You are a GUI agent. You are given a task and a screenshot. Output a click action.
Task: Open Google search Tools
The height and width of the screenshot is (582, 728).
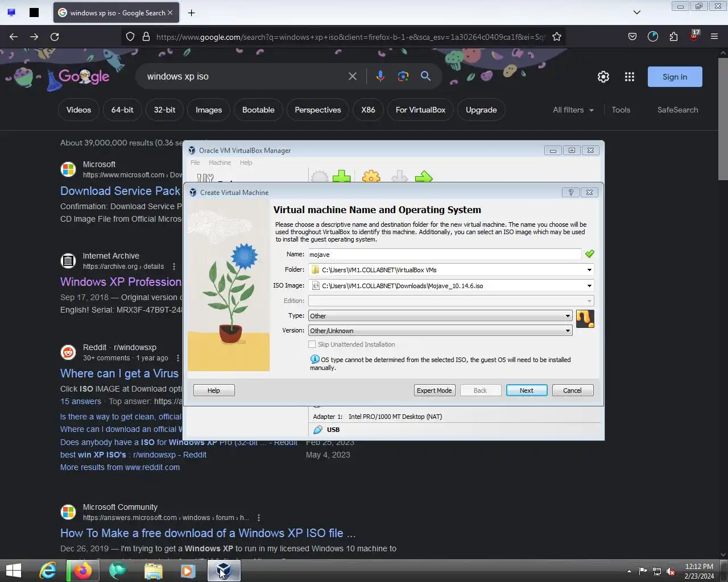(x=621, y=110)
